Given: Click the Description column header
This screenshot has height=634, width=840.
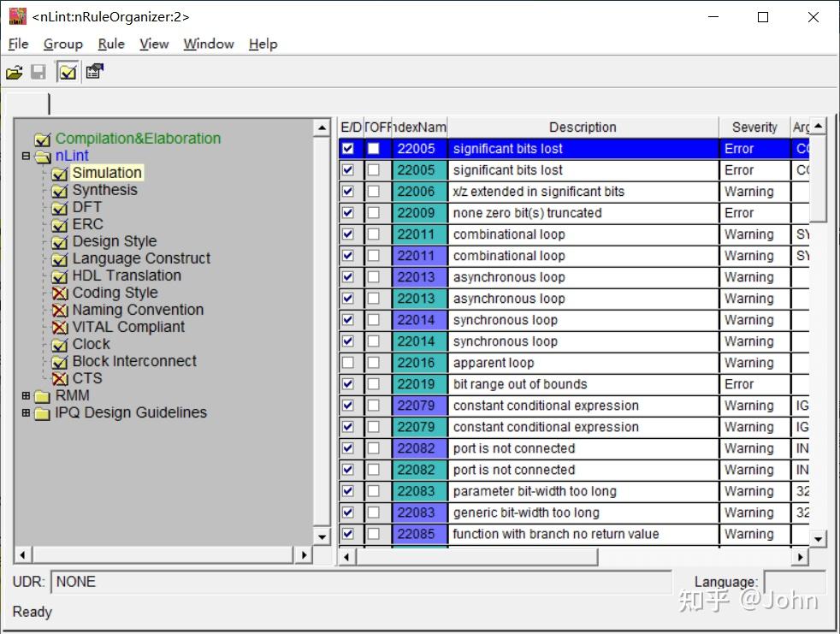Looking at the screenshot, I should pos(582,127).
